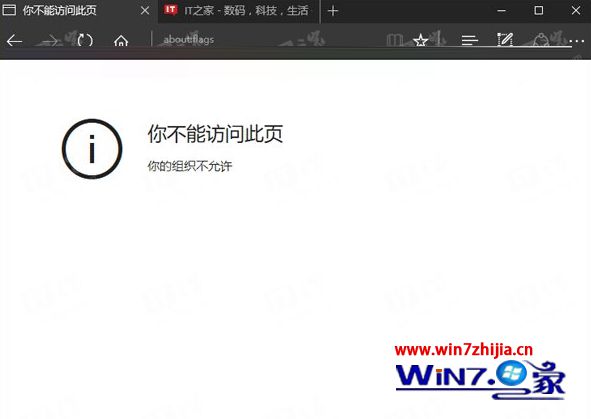Start Web Note pen icon
591x419 pixels.
[x=505, y=39]
